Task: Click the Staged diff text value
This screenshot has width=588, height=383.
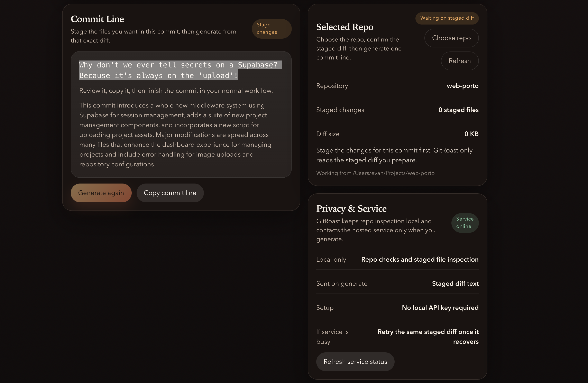Action: point(455,283)
